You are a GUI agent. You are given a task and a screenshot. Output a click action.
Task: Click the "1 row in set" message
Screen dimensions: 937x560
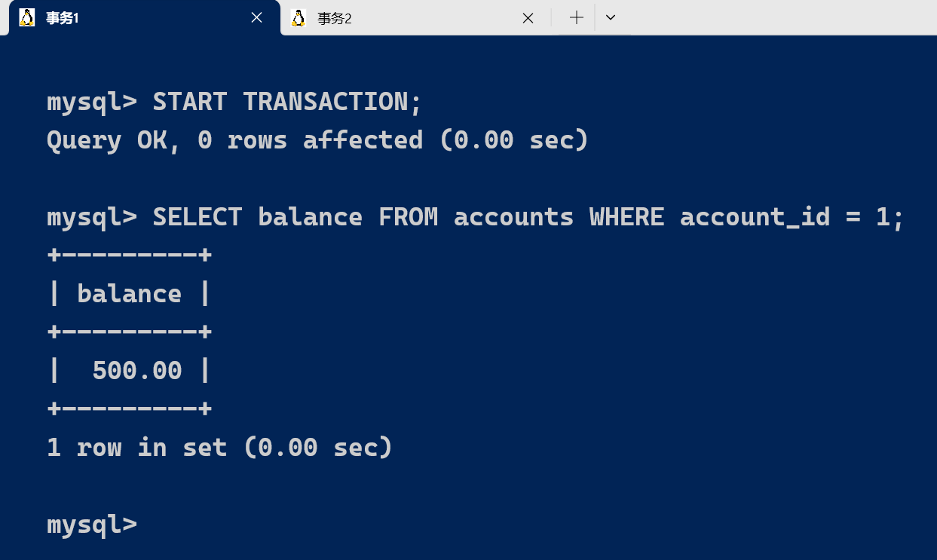pyautogui.click(x=219, y=448)
